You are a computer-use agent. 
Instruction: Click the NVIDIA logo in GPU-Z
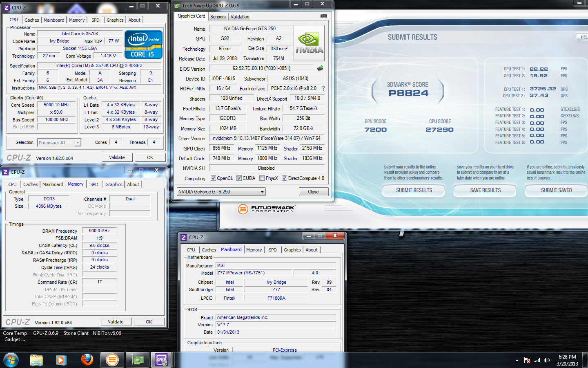click(x=309, y=43)
